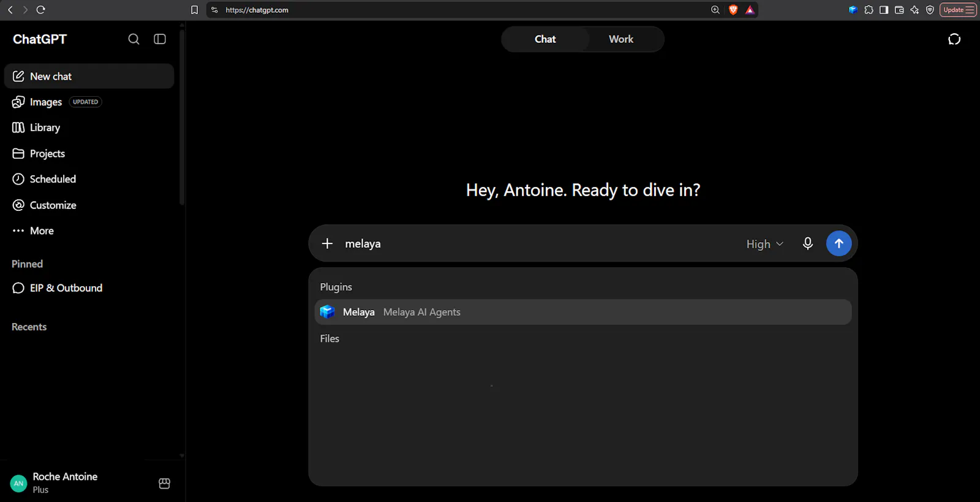
Task: Open the Brave Wallet icon
Action: coord(899,10)
